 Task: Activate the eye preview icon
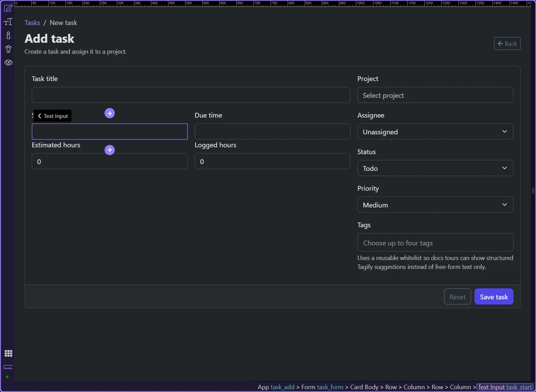click(7, 62)
